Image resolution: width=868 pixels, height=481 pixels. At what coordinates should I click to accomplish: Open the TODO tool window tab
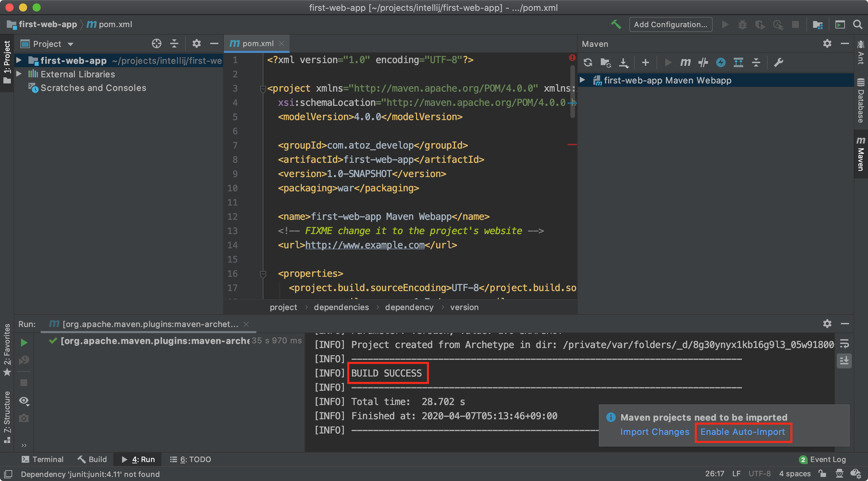pyautogui.click(x=191, y=459)
